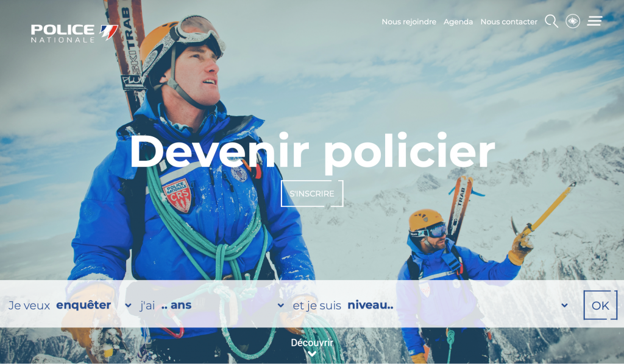
Task: Expand the chevron next to '.. ans'
Action: [280, 306]
